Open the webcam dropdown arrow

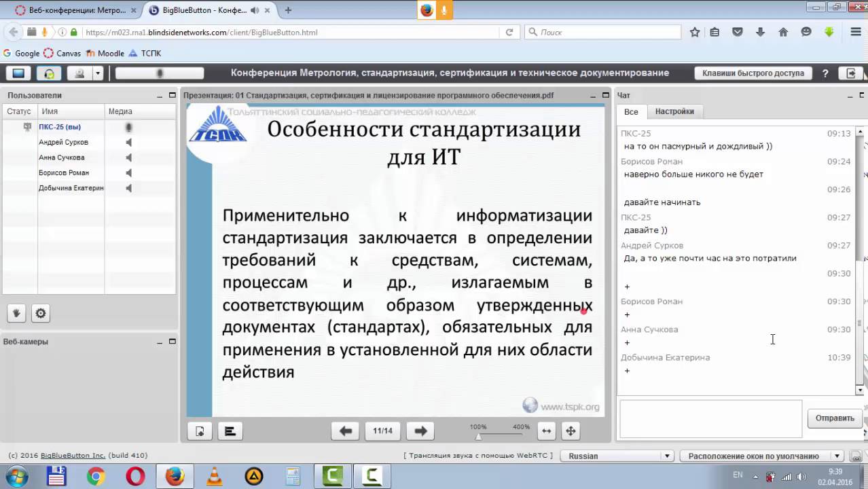98,73
